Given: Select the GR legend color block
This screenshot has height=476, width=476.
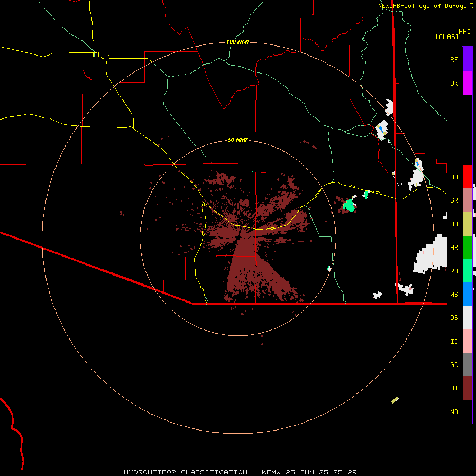Looking at the screenshot, I should click(x=467, y=200).
